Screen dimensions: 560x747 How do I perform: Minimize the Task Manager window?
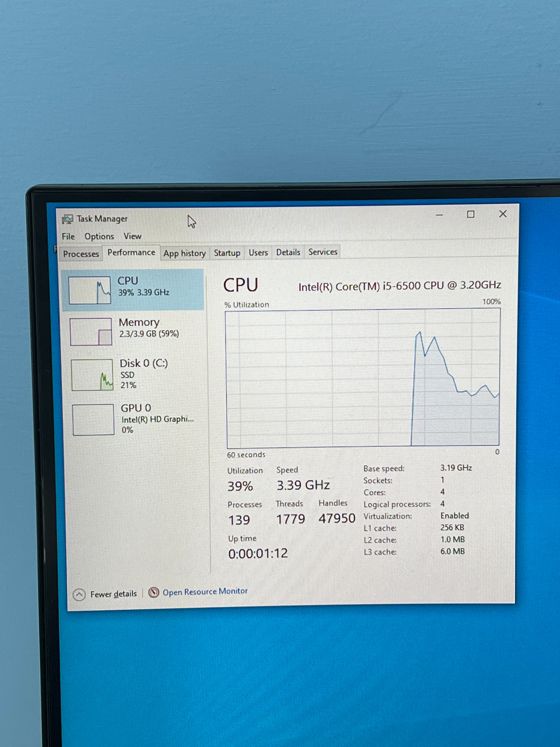(439, 215)
